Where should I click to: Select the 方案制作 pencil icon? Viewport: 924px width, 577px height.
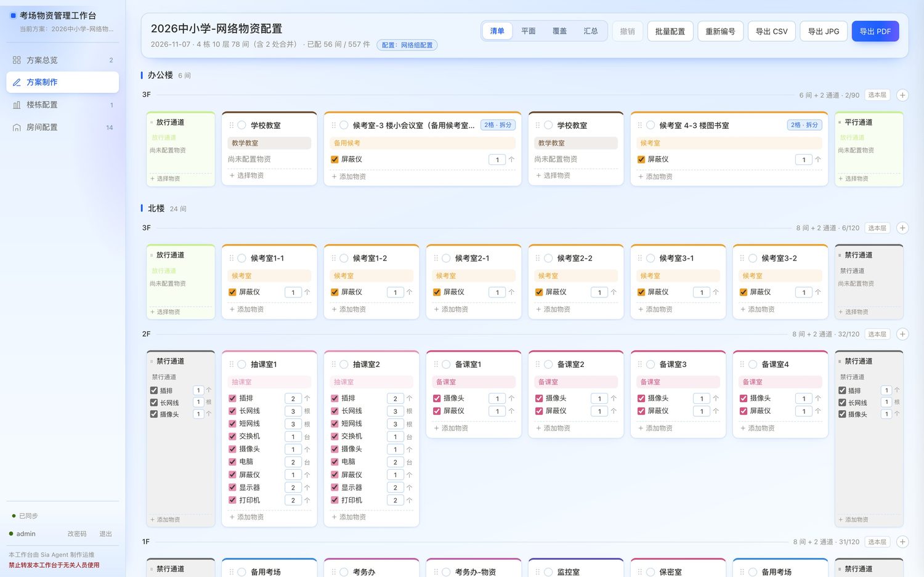17,83
